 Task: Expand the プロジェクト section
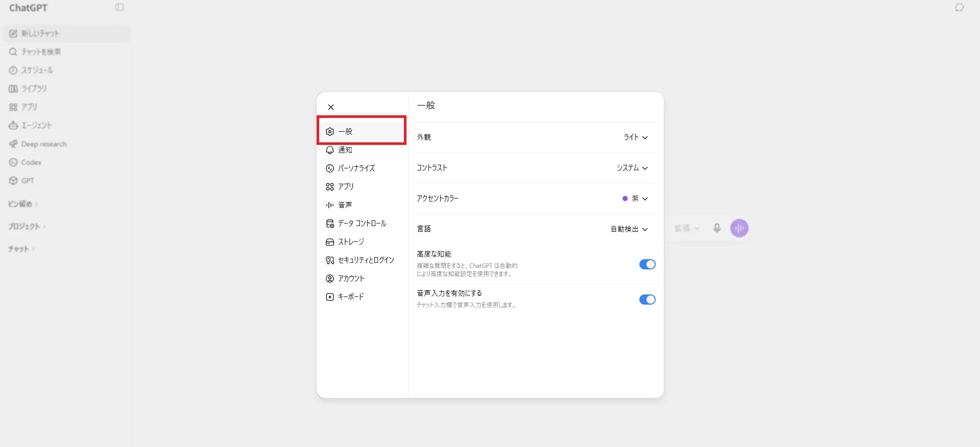click(27, 227)
